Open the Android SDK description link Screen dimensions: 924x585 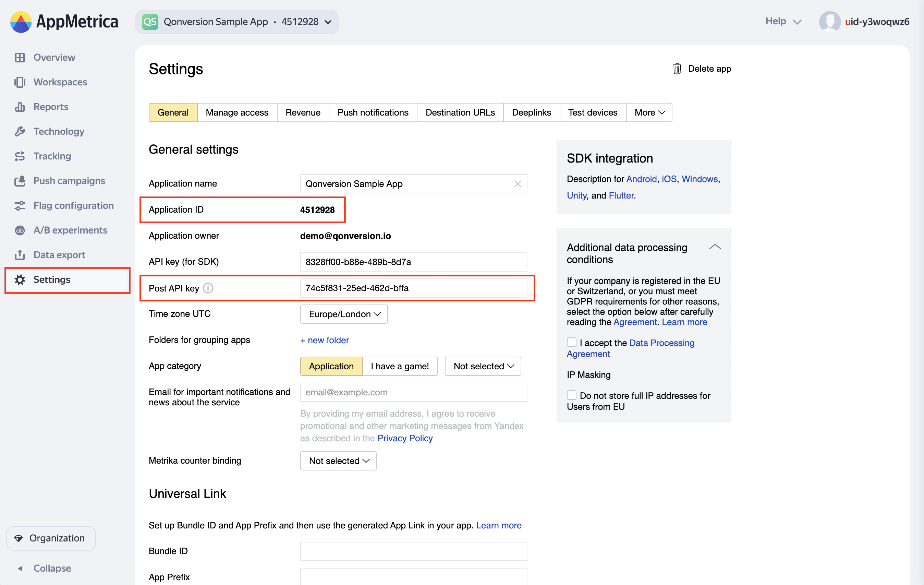pos(641,179)
